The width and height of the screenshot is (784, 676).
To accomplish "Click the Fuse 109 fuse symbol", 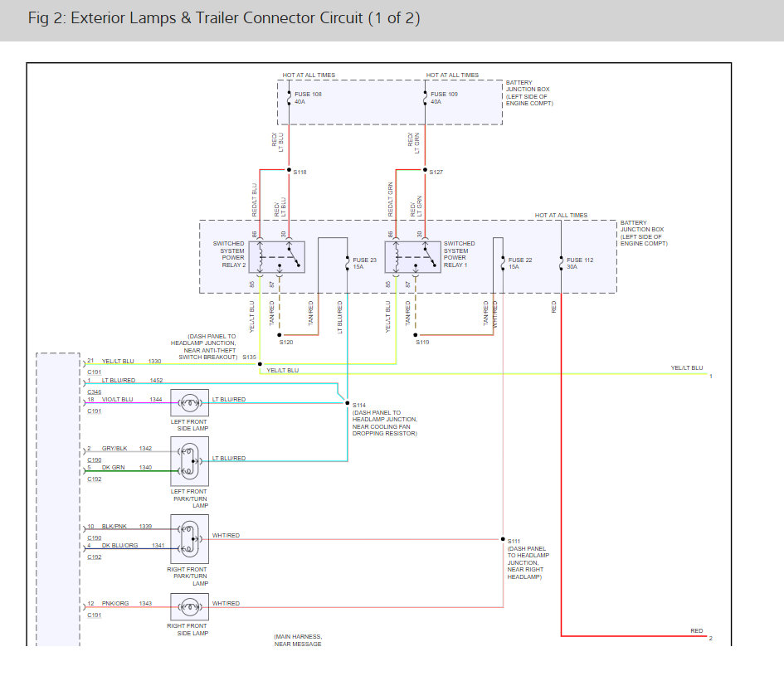I will tap(425, 99).
